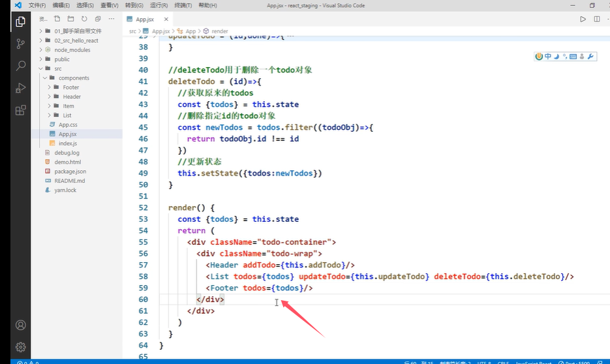The width and height of the screenshot is (610, 364).
Task: Open the Accounts menu icon
Action: coord(21,325)
